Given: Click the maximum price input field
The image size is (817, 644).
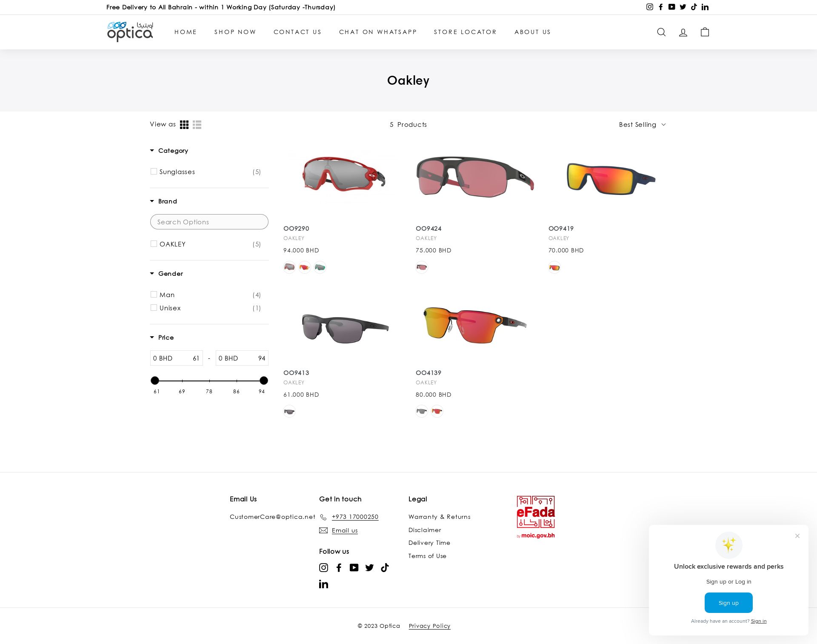Looking at the screenshot, I should (x=242, y=358).
